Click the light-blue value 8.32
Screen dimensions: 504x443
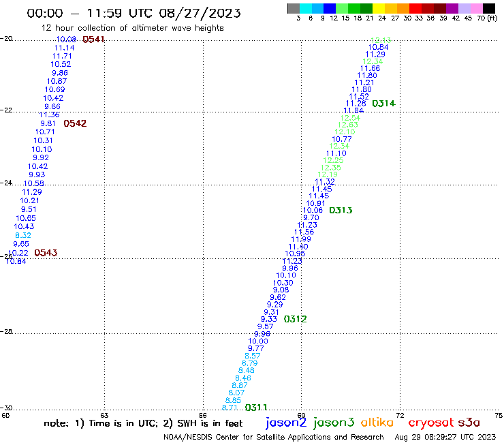point(23,236)
